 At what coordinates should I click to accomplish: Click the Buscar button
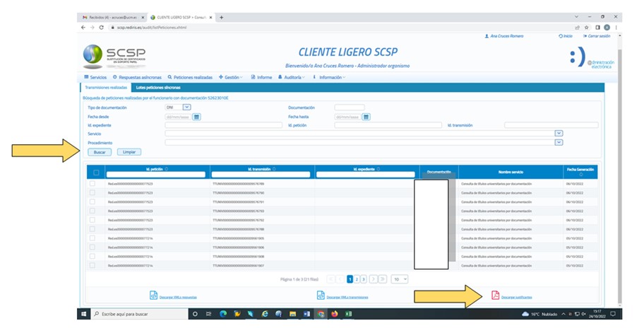point(100,152)
